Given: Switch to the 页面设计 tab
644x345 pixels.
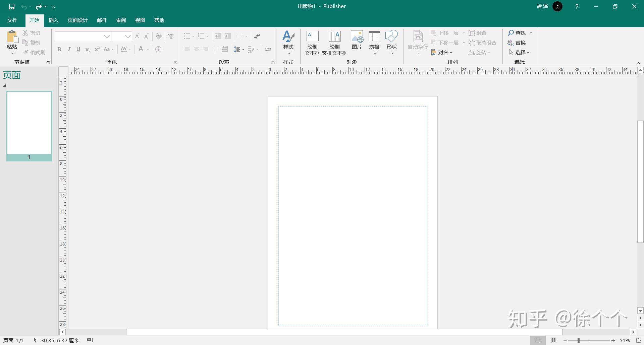Looking at the screenshot, I should coord(77,20).
